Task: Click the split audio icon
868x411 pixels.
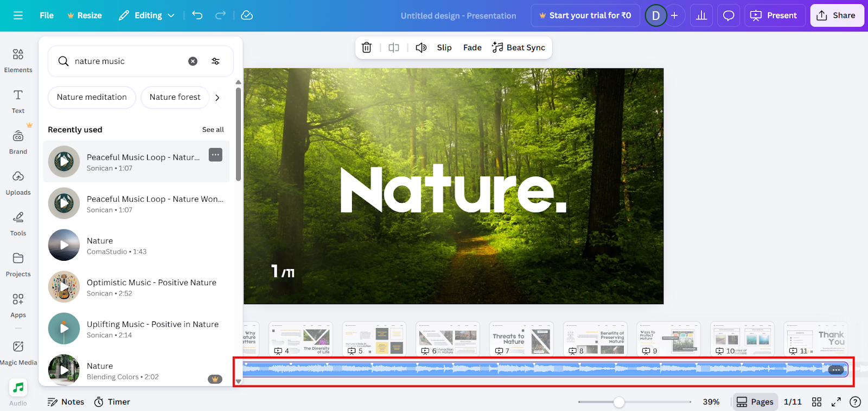Action: pos(394,48)
